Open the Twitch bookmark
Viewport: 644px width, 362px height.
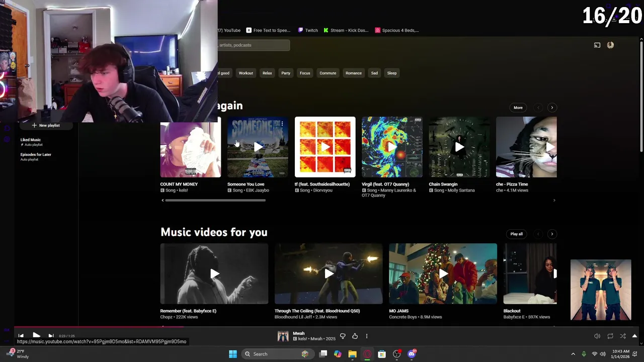tap(308, 30)
